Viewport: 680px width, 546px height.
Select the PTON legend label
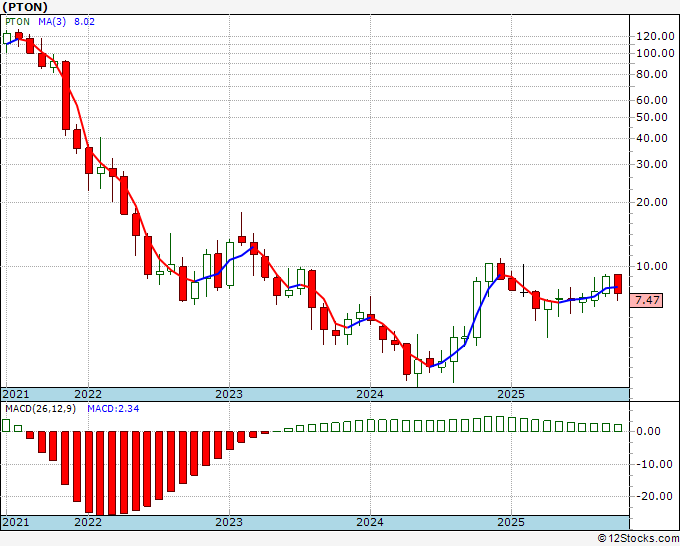17,22
